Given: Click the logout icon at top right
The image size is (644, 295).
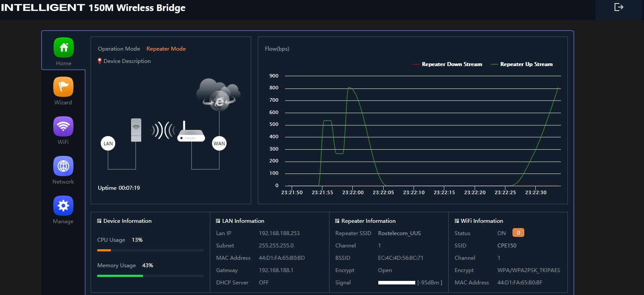Looking at the screenshot, I should click(618, 7).
